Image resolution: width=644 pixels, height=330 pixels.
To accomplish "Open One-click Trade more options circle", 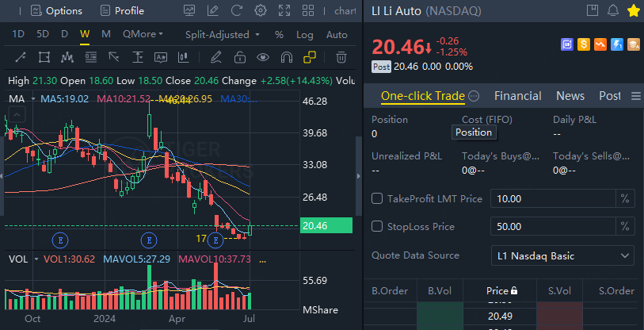I will tap(474, 96).
